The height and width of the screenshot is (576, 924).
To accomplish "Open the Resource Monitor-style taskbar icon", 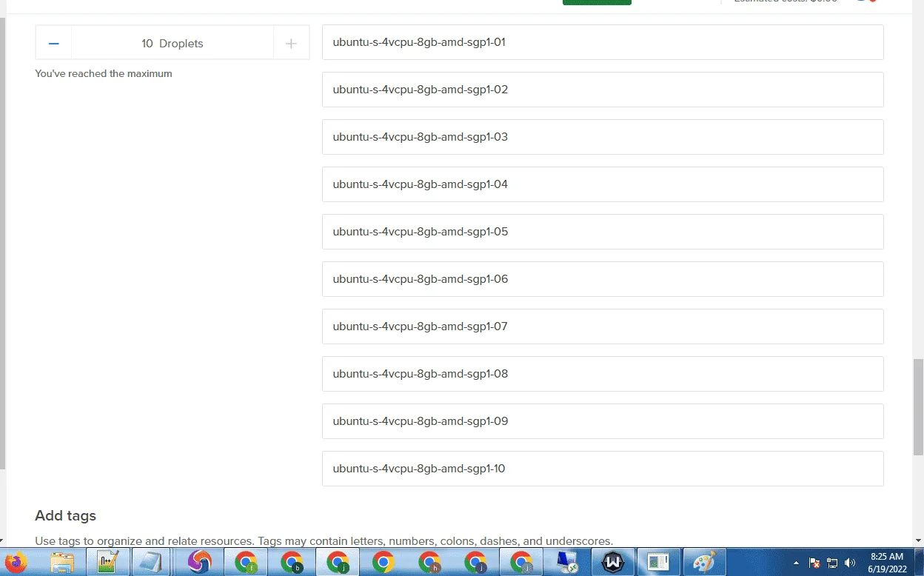I will point(658,563).
